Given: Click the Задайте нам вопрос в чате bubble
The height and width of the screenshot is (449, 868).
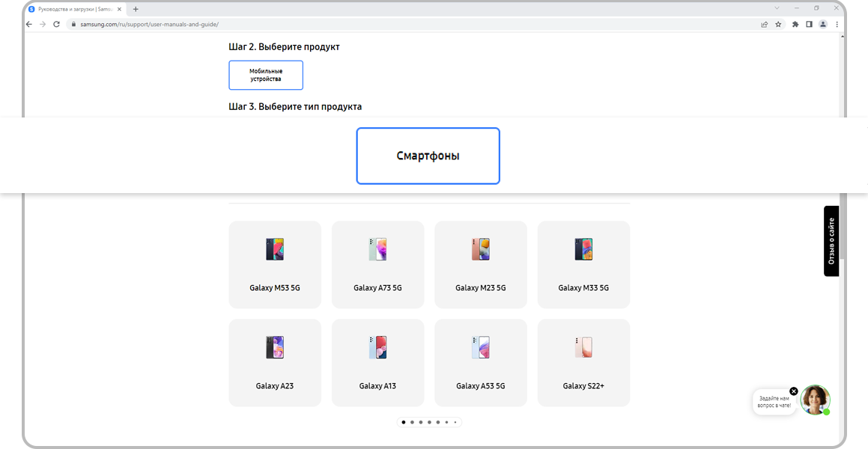Looking at the screenshot, I should pyautogui.click(x=775, y=402).
